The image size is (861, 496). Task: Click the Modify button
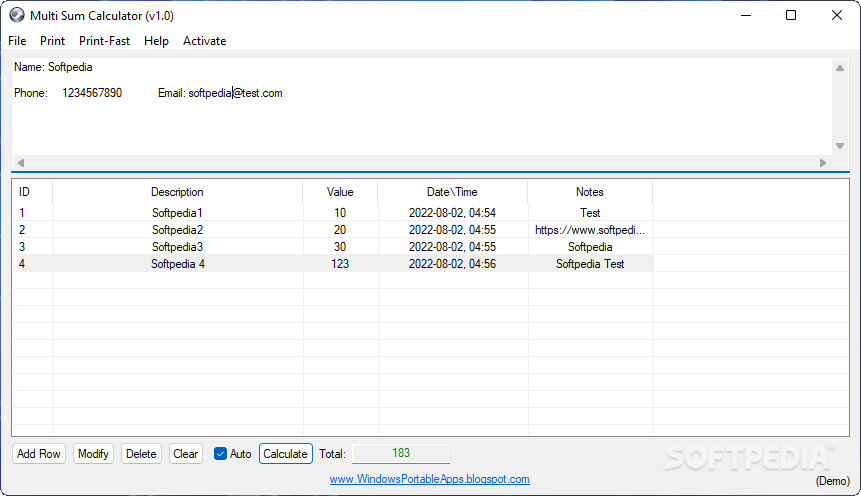(93, 454)
